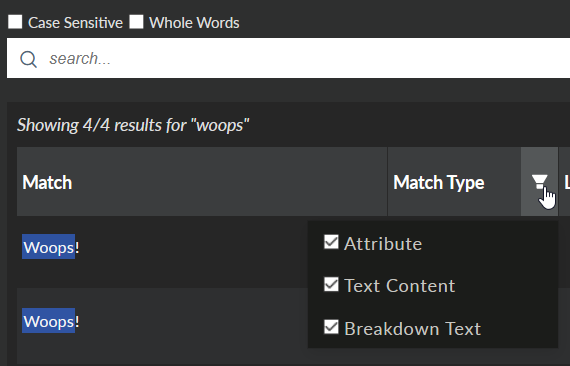Image resolution: width=570 pixels, height=366 pixels.
Task: Choose Breakdown Text in the filter menu
Action: point(413,329)
